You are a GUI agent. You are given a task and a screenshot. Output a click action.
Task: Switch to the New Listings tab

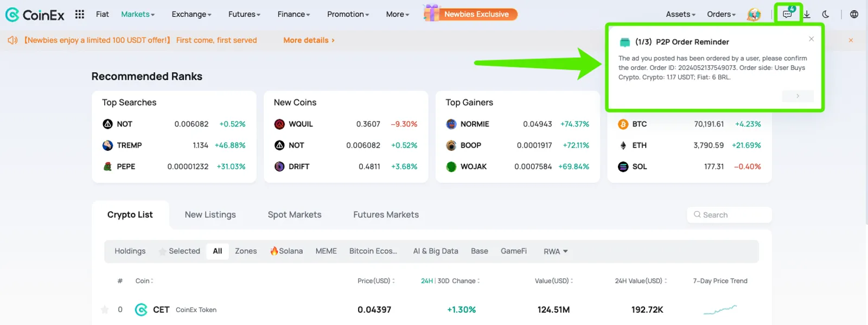[x=210, y=215]
